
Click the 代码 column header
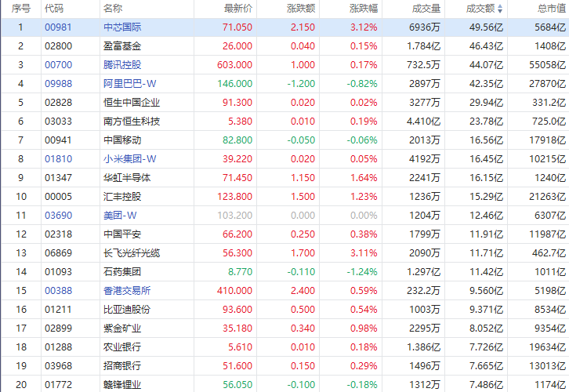point(54,9)
